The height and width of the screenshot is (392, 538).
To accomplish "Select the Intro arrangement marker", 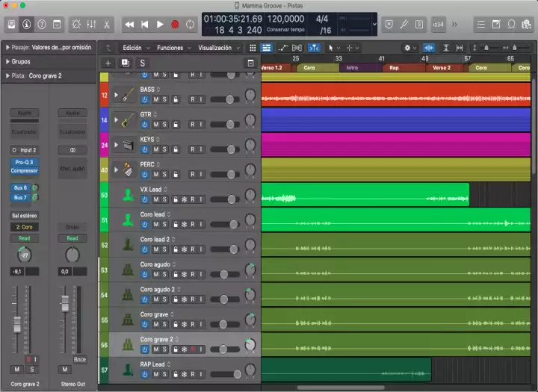I will 361,68.
